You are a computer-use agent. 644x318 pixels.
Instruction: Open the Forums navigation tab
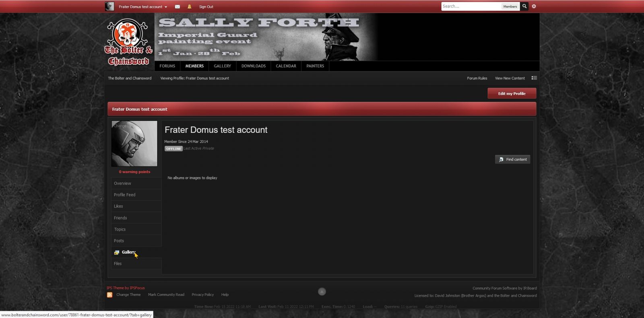[167, 66]
